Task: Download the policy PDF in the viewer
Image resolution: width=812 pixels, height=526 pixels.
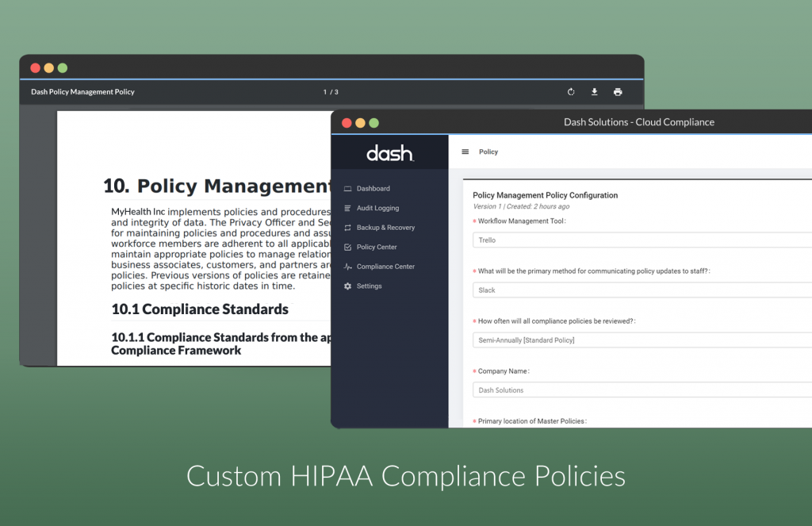Action: [x=595, y=92]
